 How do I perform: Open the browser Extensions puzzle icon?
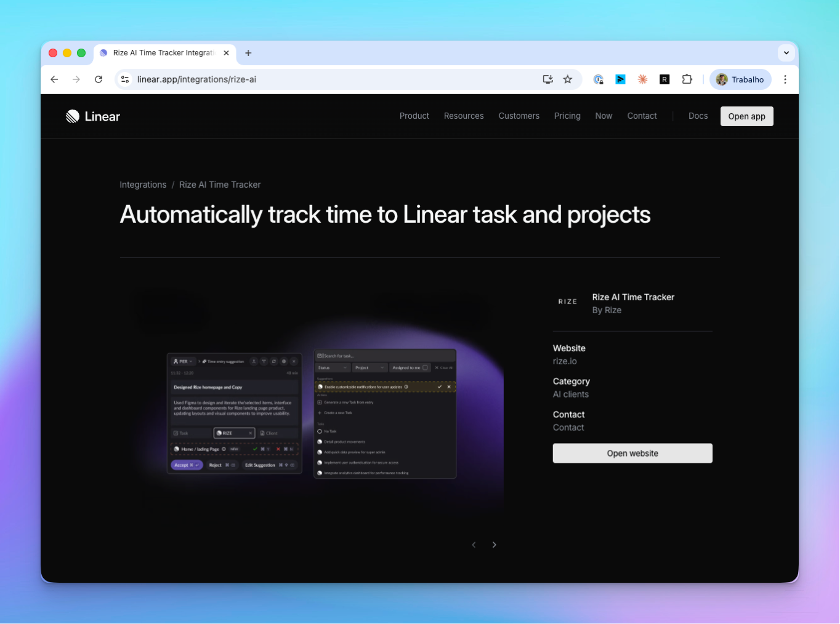pyautogui.click(x=687, y=79)
